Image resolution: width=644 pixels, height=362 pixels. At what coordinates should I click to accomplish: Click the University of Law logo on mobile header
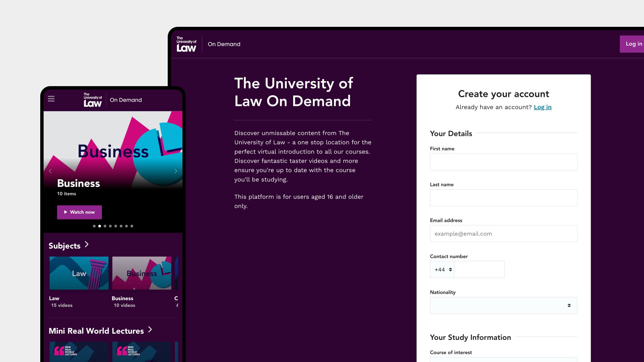93,100
